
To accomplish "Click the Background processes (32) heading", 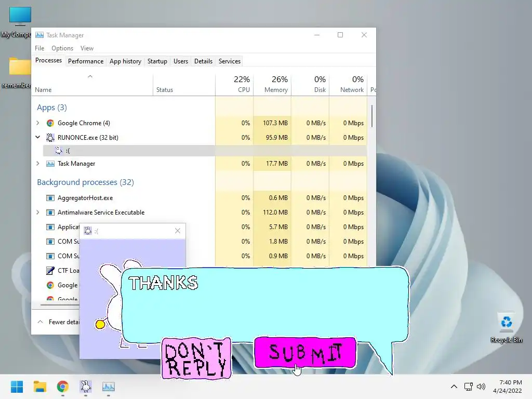I will tap(86, 182).
